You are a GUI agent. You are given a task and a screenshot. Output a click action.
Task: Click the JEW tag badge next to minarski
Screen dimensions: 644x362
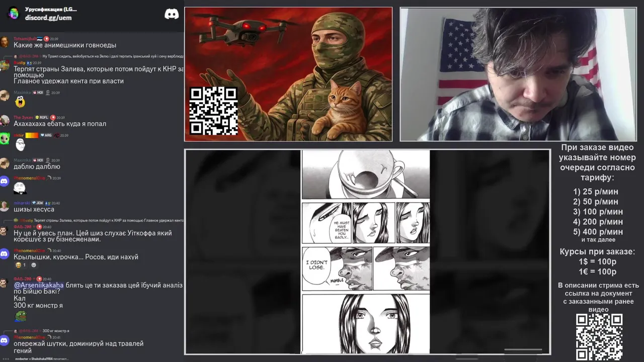(37, 203)
